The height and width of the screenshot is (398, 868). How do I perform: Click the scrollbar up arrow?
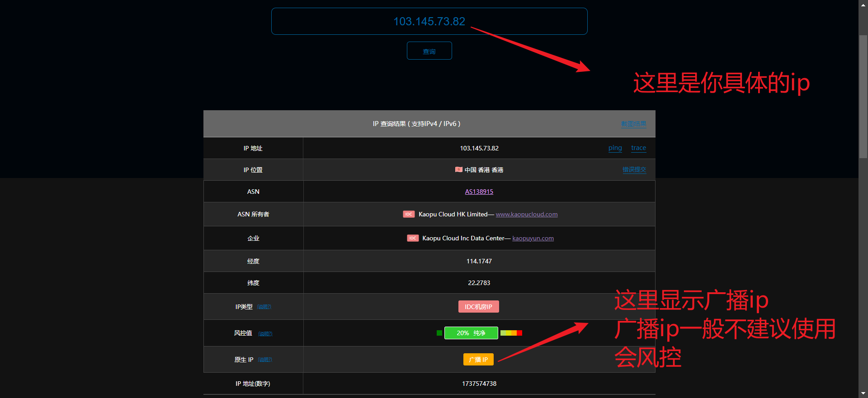click(x=863, y=4)
